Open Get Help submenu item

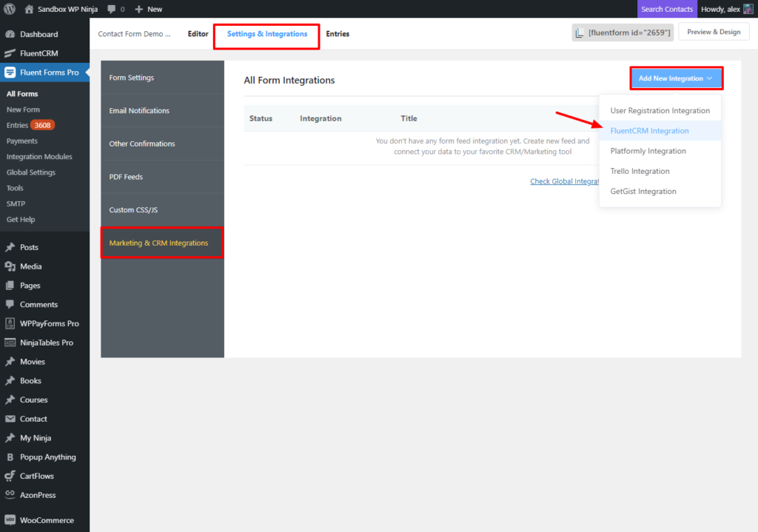(21, 219)
